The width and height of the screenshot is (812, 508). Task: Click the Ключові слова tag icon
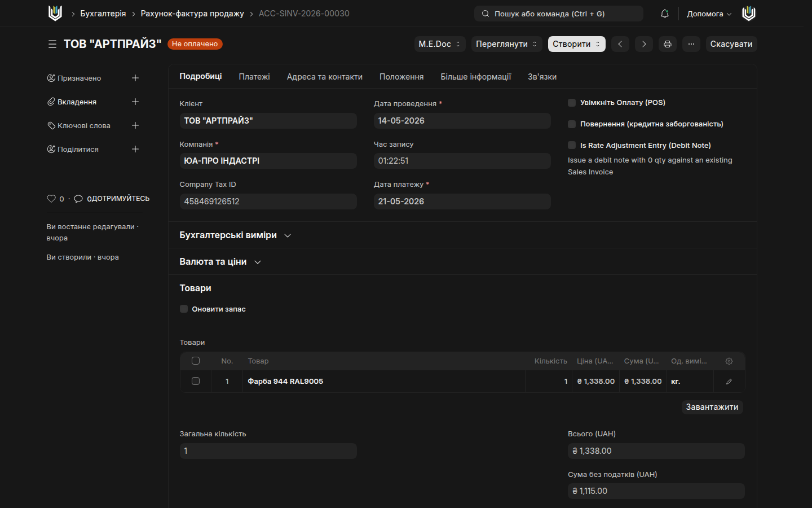click(x=51, y=125)
